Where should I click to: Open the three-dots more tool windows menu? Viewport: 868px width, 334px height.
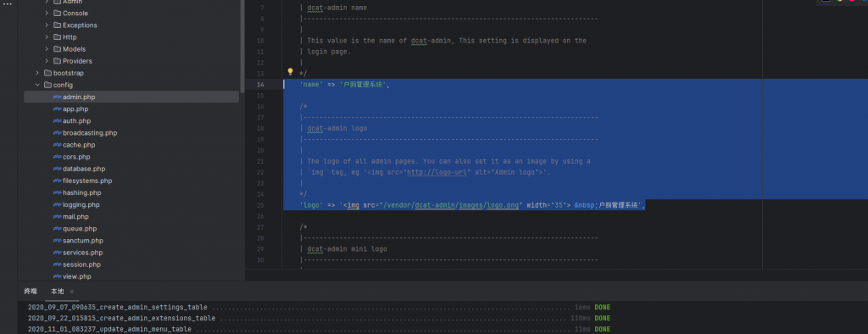pyautogui.click(x=8, y=4)
